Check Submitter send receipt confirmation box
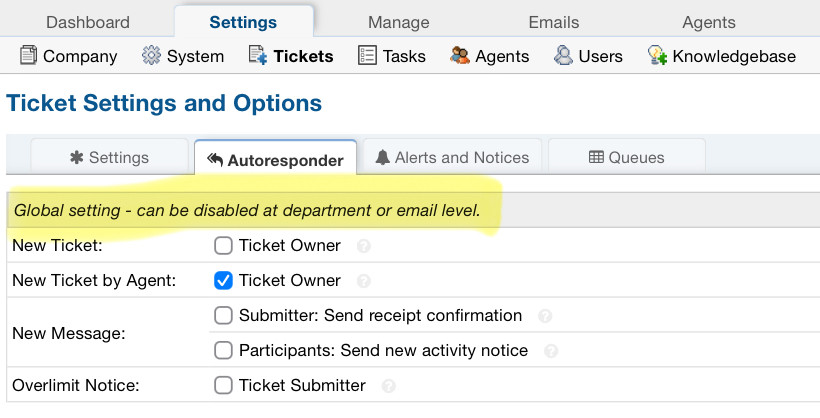The width and height of the screenshot is (820, 418). [x=223, y=315]
